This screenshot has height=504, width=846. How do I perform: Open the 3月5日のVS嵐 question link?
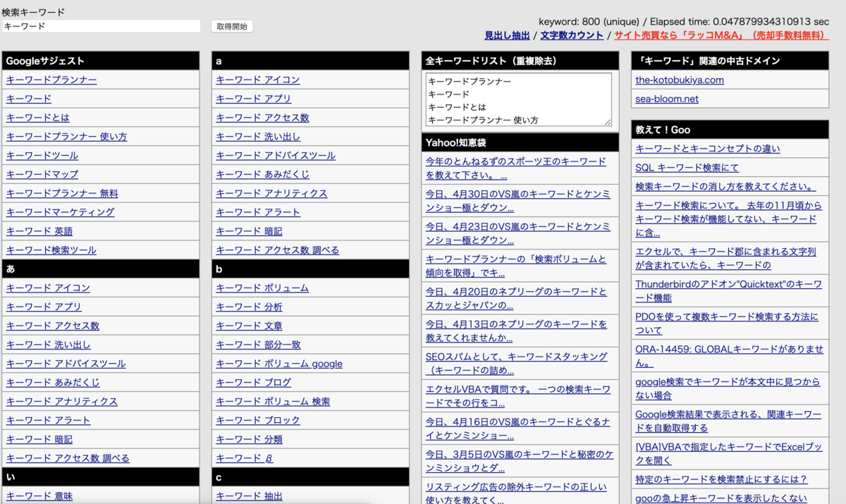520,460
